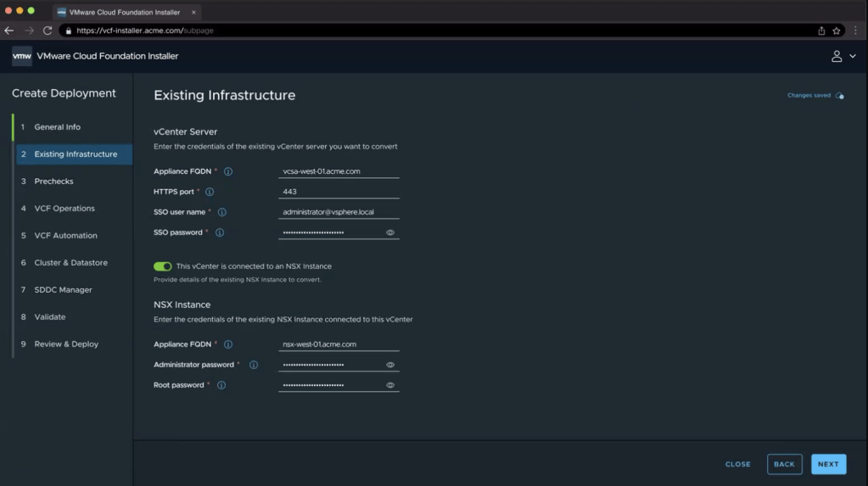Click the Changes saved cloud icon
Image resolution: width=868 pixels, height=486 pixels.
pos(839,96)
